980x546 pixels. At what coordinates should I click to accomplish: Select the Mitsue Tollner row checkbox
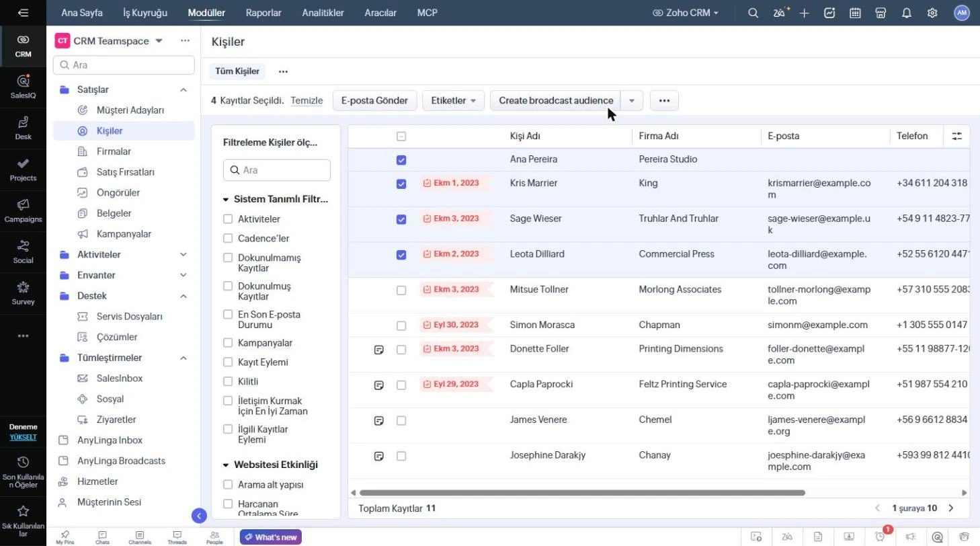401,290
